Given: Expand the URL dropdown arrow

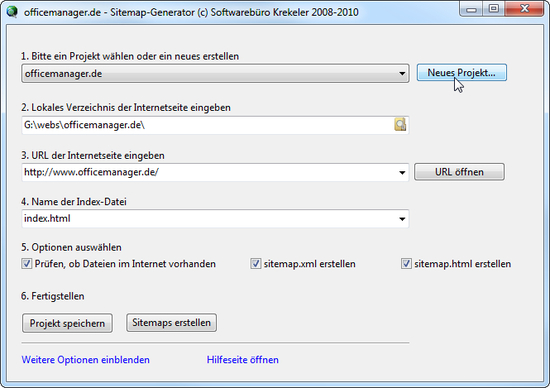Looking at the screenshot, I should 402,173.
